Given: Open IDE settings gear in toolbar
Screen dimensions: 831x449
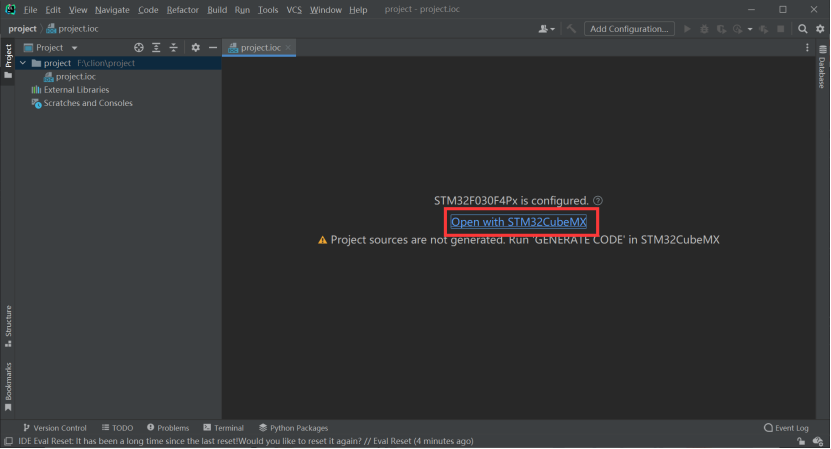Looking at the screenshot, I should 820,29.
